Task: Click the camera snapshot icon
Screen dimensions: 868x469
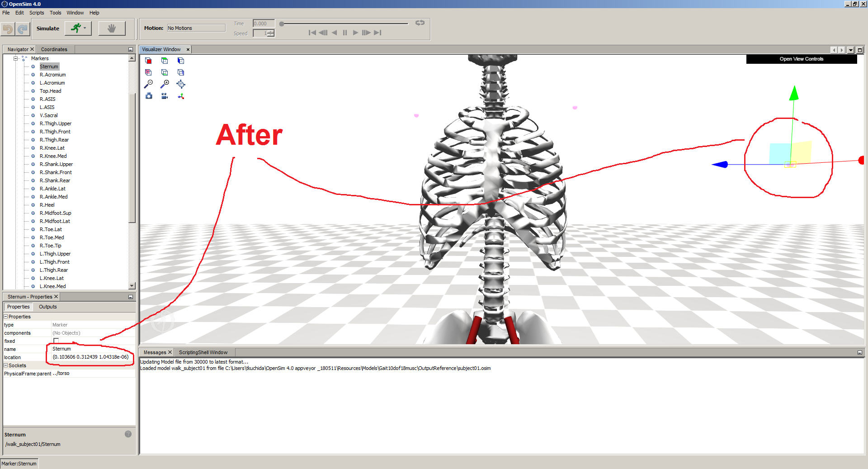Action: (x=149, y=96)
